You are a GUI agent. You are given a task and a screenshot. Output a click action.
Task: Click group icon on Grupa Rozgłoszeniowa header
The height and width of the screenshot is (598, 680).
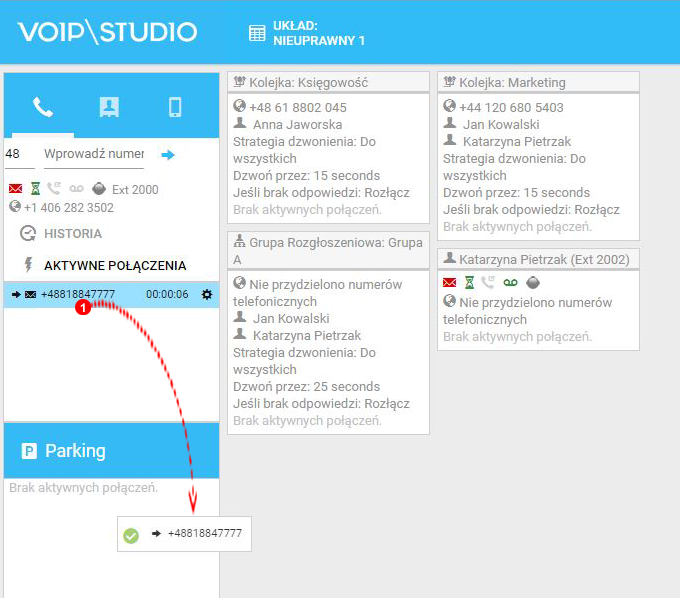[239, 241]
